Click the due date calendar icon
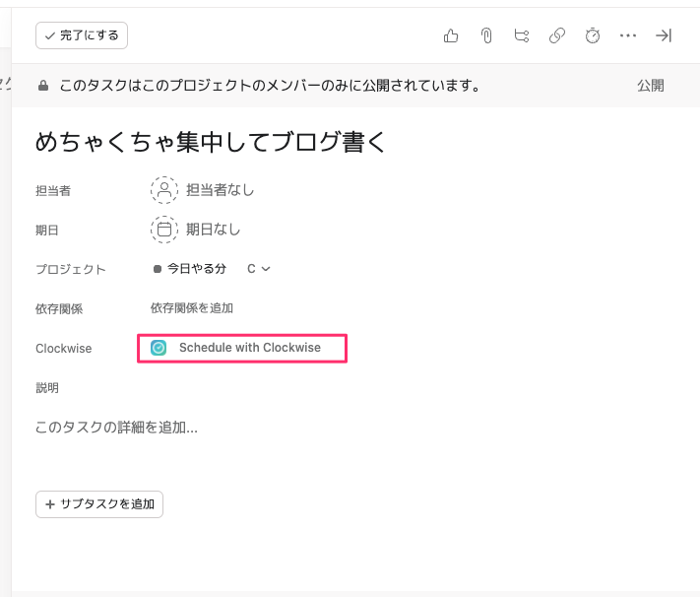 [x=164, y=230]
